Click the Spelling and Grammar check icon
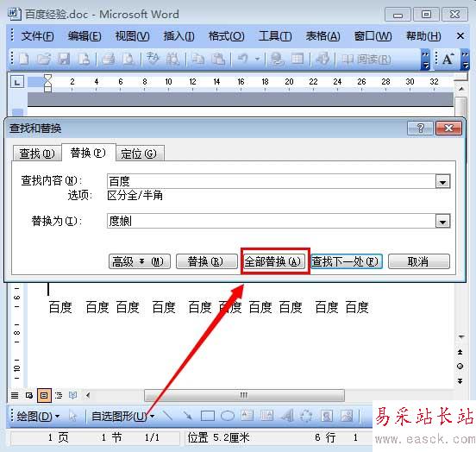 point(153,59)
